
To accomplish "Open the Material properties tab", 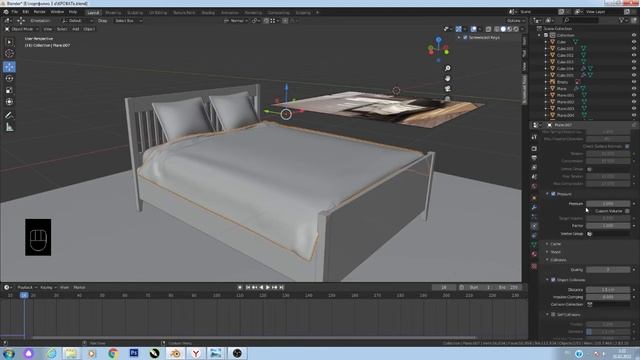I will 534,254.
